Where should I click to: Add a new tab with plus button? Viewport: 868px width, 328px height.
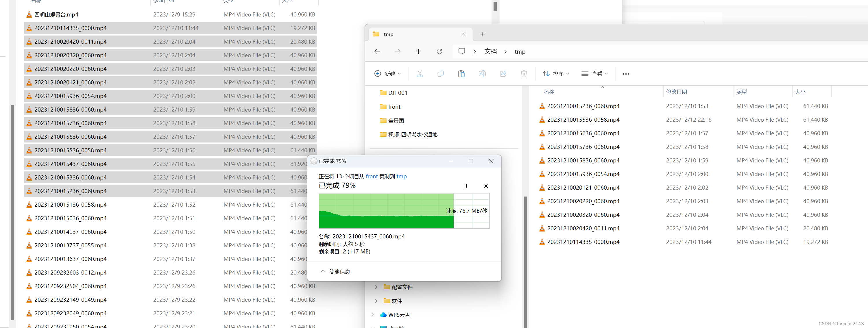pyautogui.click(x=483, y=34)
